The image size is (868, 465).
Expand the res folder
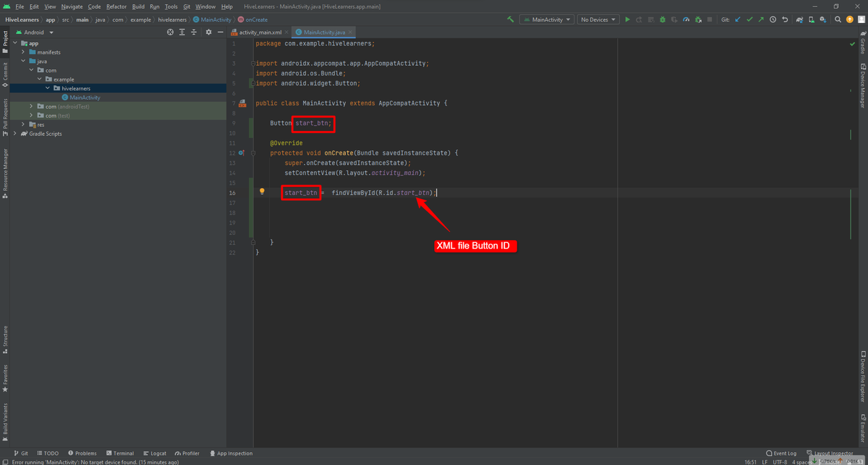24,125
